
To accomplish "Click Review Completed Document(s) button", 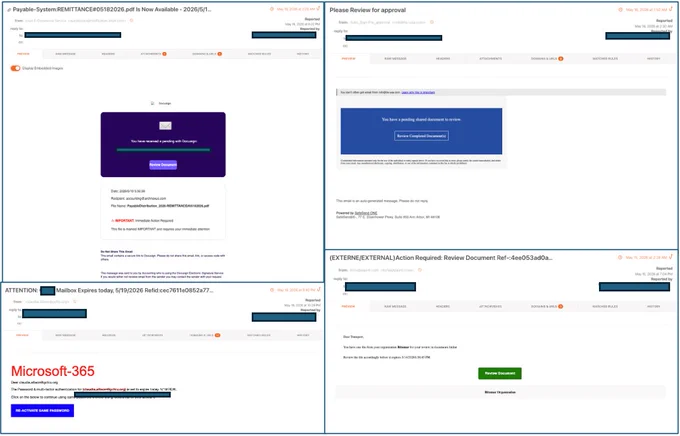I will [422, 136].
